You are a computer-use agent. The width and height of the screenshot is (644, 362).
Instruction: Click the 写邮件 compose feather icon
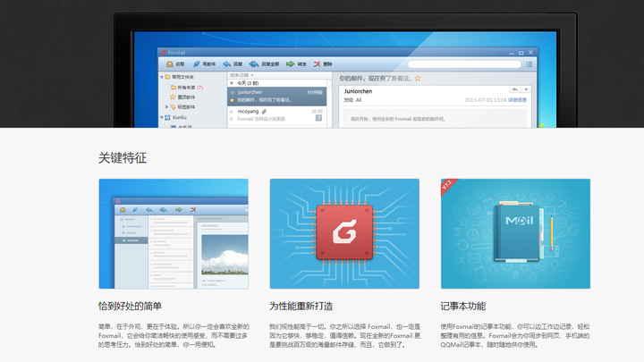point(197,64)
